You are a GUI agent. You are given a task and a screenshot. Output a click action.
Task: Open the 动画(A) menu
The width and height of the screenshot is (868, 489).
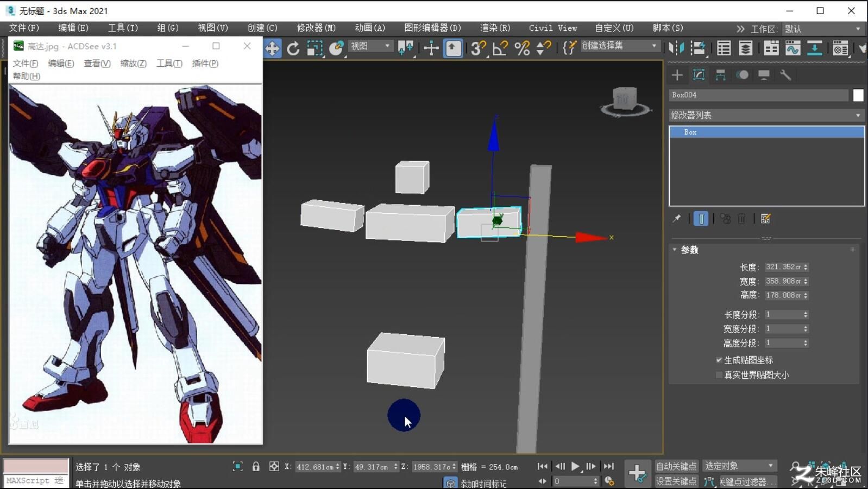[x=370, y=28]
